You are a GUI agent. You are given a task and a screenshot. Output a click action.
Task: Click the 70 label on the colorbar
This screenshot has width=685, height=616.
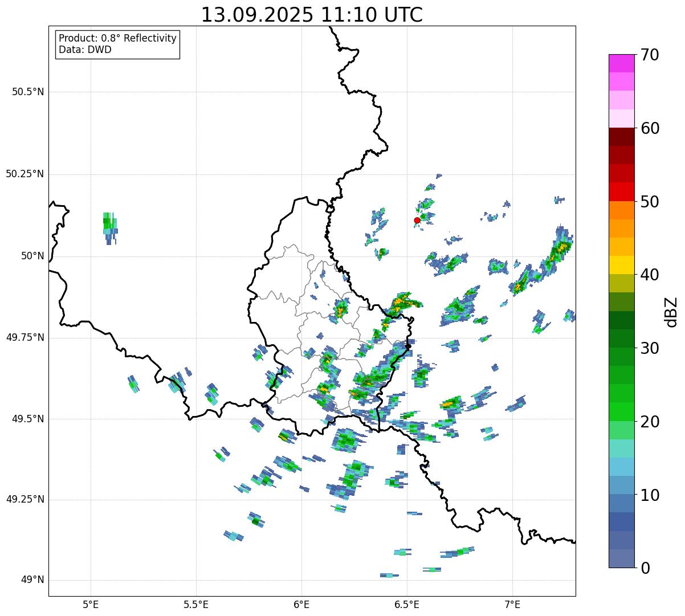650,55
